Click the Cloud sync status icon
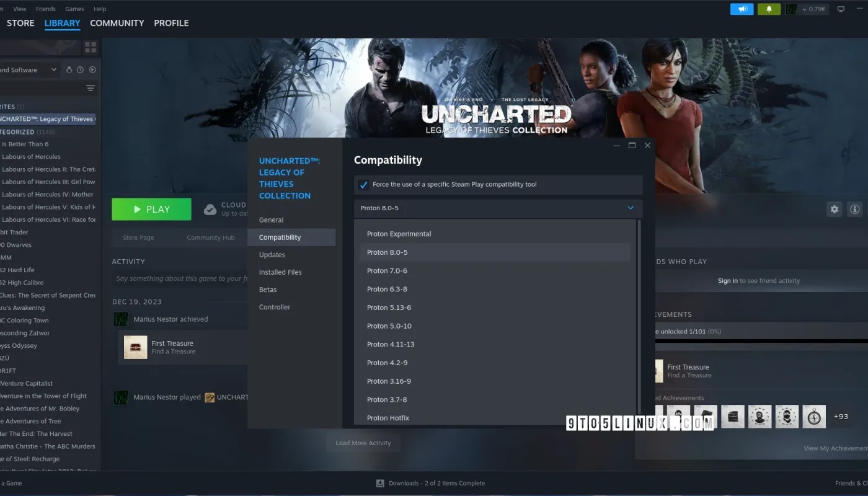 (x=210, y=210)
